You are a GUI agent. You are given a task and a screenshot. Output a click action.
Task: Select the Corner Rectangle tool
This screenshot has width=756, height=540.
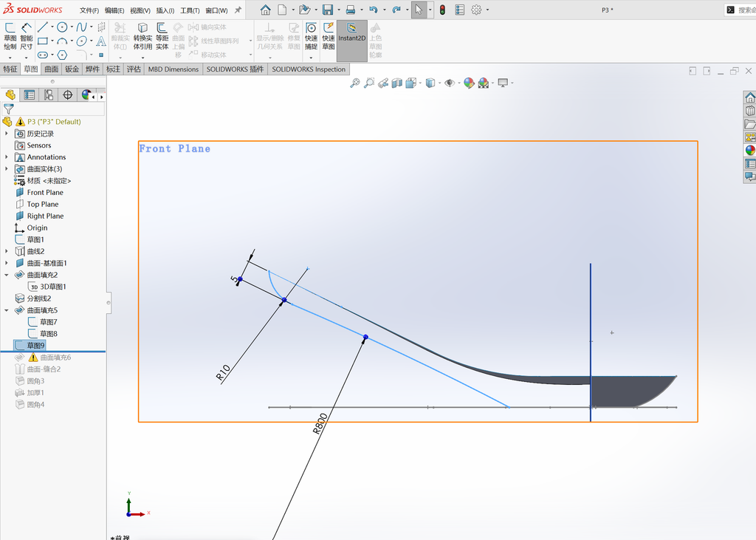[x=43, y=41]
